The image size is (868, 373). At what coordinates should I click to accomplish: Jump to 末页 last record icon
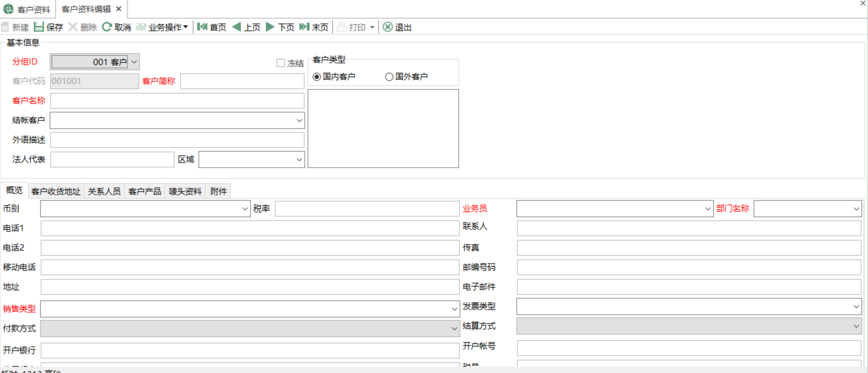point(304,27)
